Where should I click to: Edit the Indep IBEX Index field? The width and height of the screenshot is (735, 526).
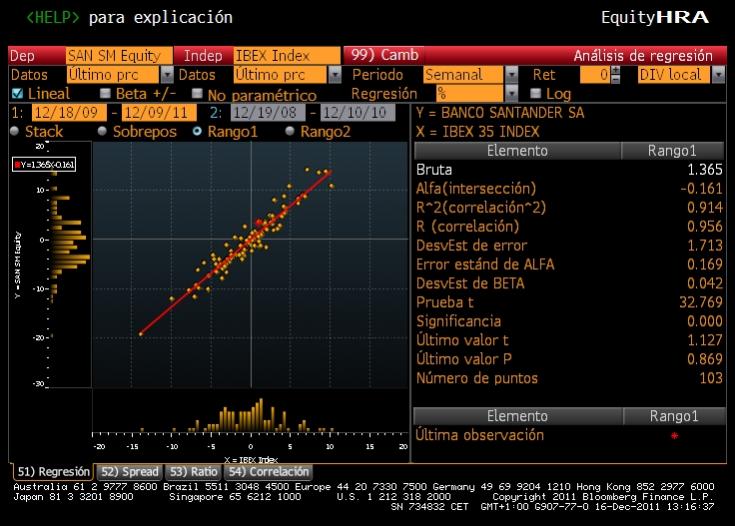click(287, 56)
